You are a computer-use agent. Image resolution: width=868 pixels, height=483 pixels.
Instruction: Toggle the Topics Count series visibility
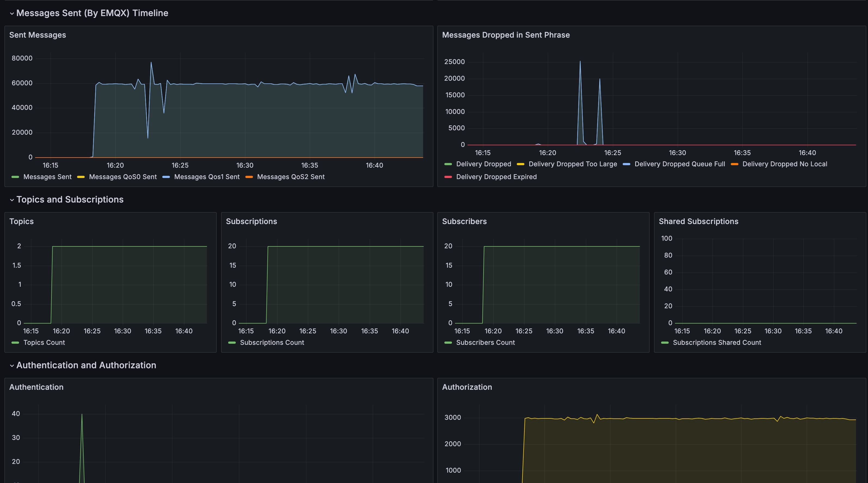point(44,342)
